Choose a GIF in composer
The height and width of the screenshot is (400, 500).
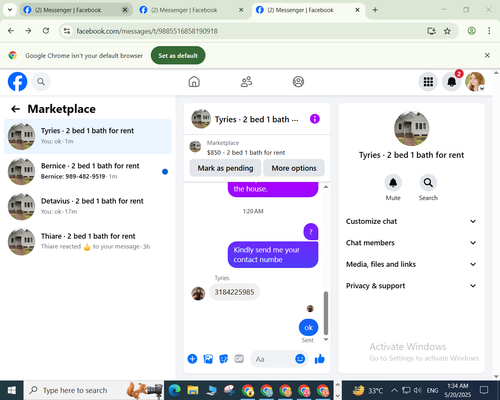pyautogui.click(x=239, y=359)
